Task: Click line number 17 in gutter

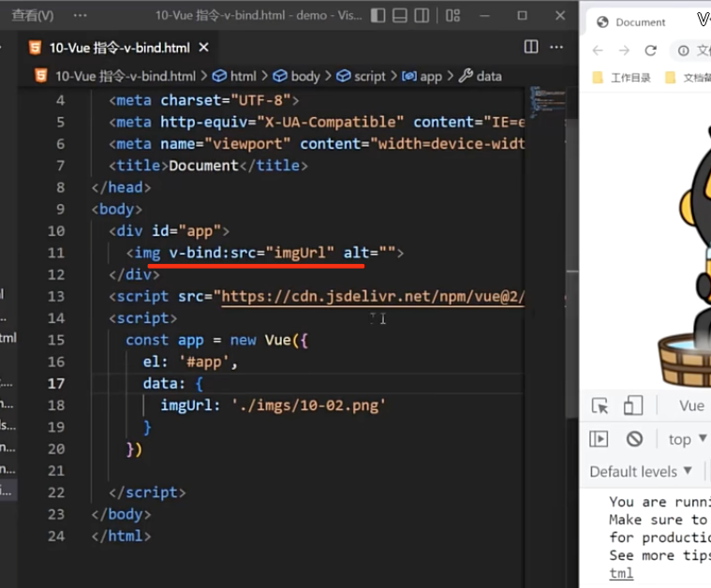Action: point(56,384)
